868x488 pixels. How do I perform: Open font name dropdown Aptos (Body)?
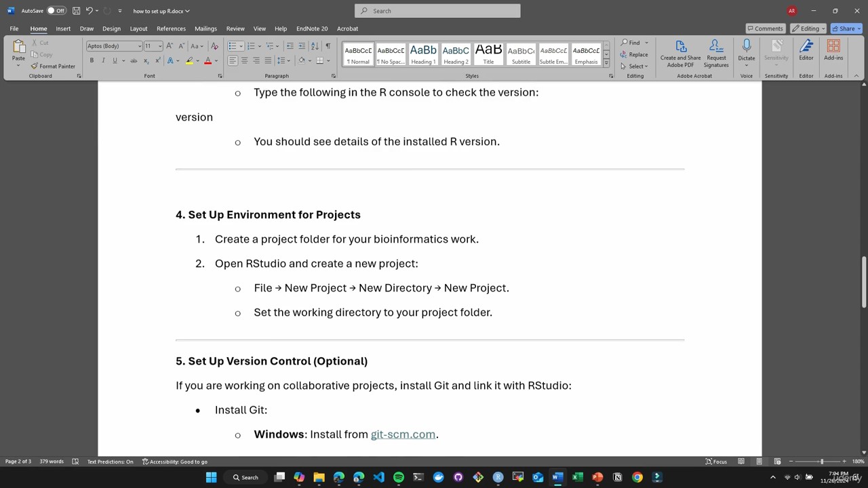(140, 46)
